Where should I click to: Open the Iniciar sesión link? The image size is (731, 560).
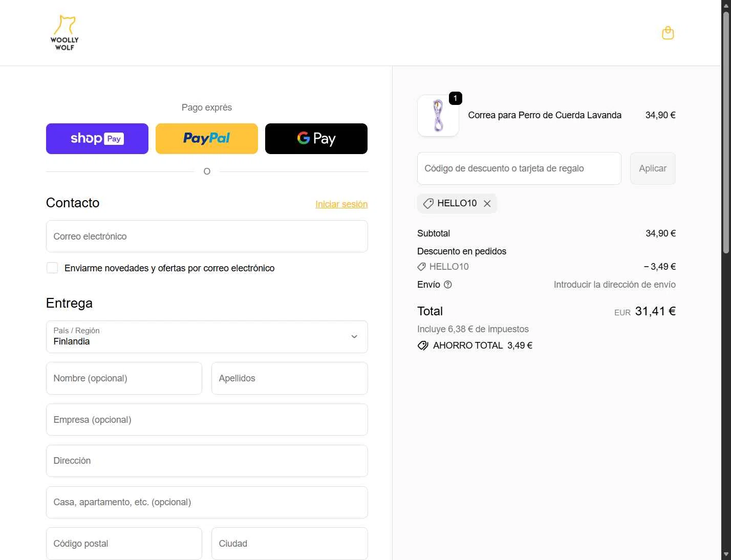click(341, 204)
